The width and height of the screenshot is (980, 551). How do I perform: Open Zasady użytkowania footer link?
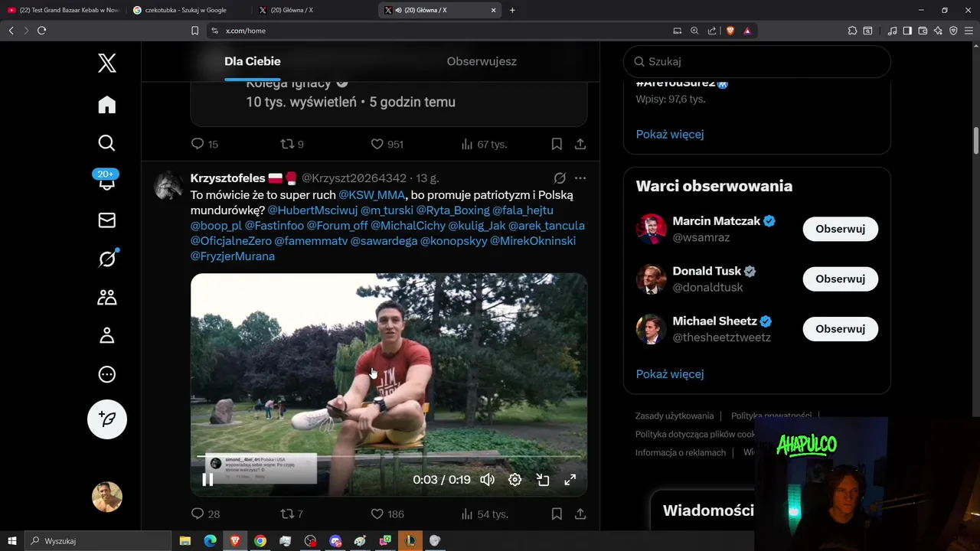point(675,416)
